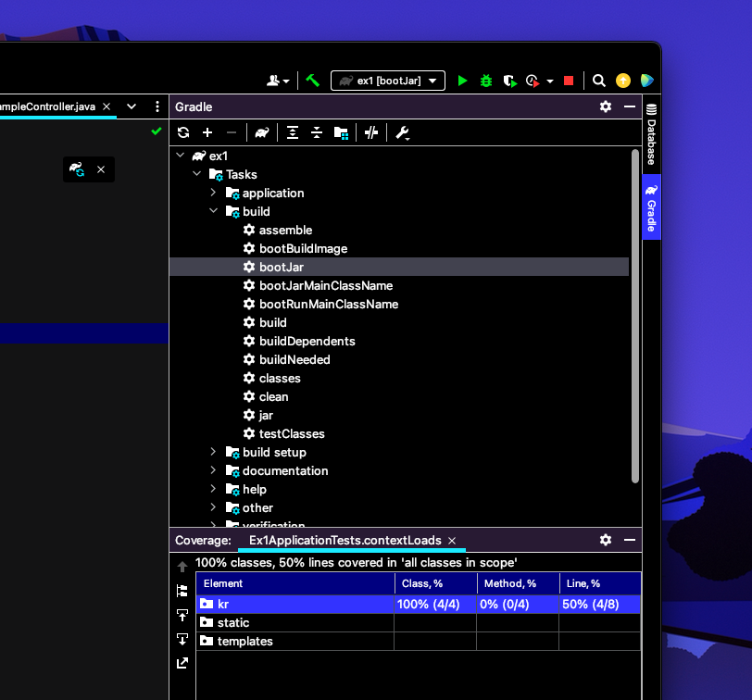Open the ex1 [bootJar] run configuration dropdown
Viewport: 752px width, 700px height.
387,81
